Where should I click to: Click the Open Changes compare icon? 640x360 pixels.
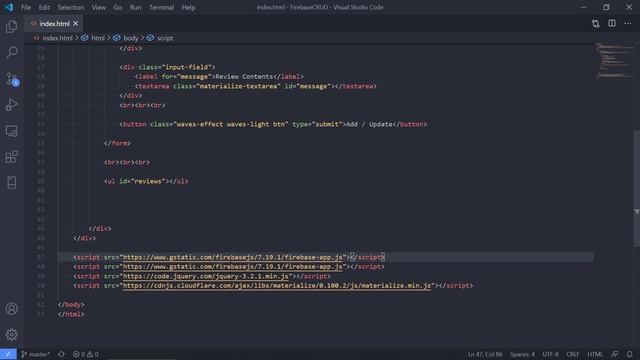tap(596, 24)
